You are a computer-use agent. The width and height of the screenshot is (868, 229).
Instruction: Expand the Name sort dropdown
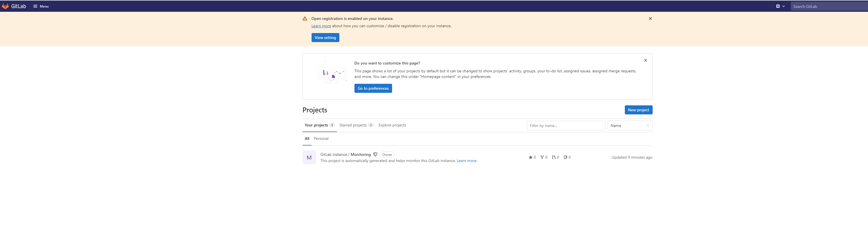[x=630, y=126]
